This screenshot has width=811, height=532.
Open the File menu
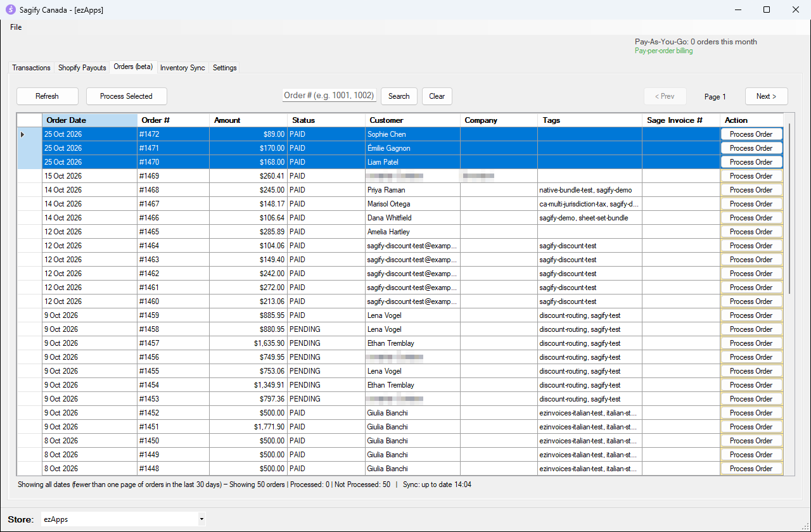point(16,27)
